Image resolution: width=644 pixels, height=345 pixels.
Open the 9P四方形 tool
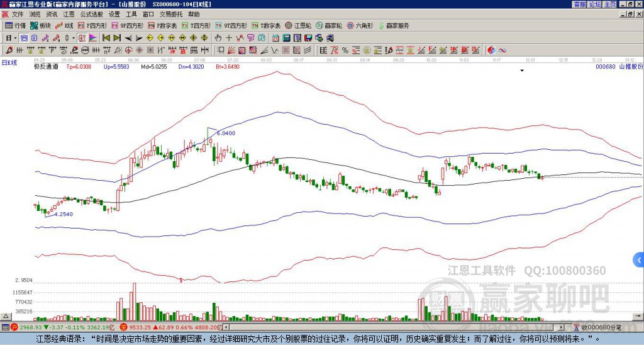(x=128, y=25)
